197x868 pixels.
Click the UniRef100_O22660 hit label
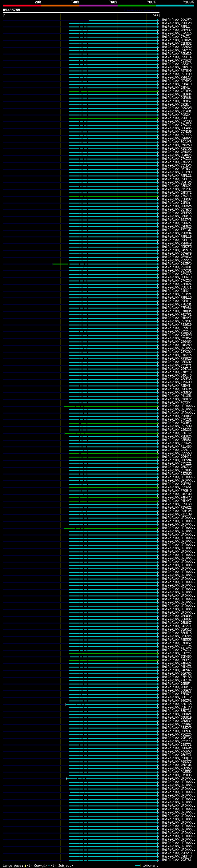177,47
